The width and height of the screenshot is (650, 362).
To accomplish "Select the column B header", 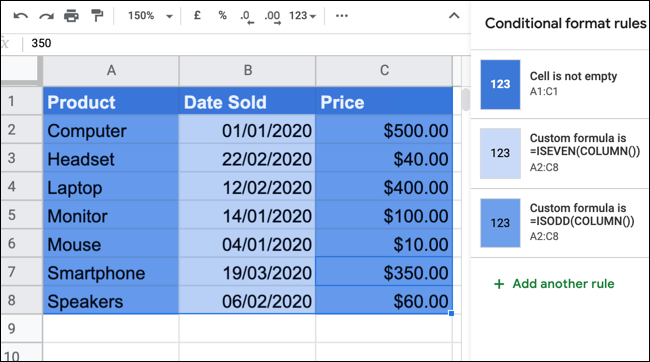I will (x=247, y=70).
